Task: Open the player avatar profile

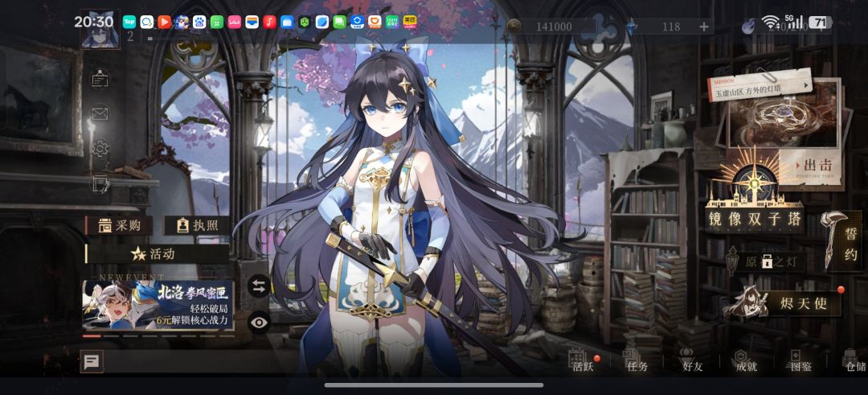Action: coord(100,30)
